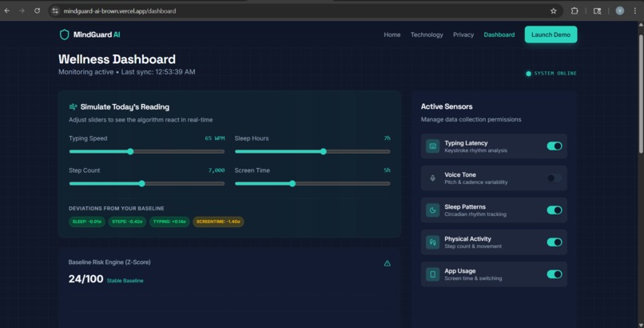Screen dimensions: 644x328
Task: Open the browser extensions puzzle icon
Action: coord(574,11)
